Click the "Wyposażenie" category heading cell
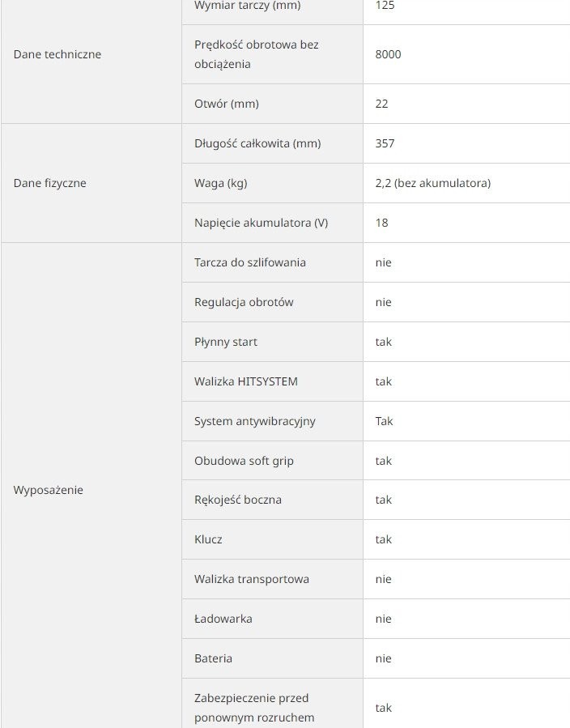 (x=49, y=490)
